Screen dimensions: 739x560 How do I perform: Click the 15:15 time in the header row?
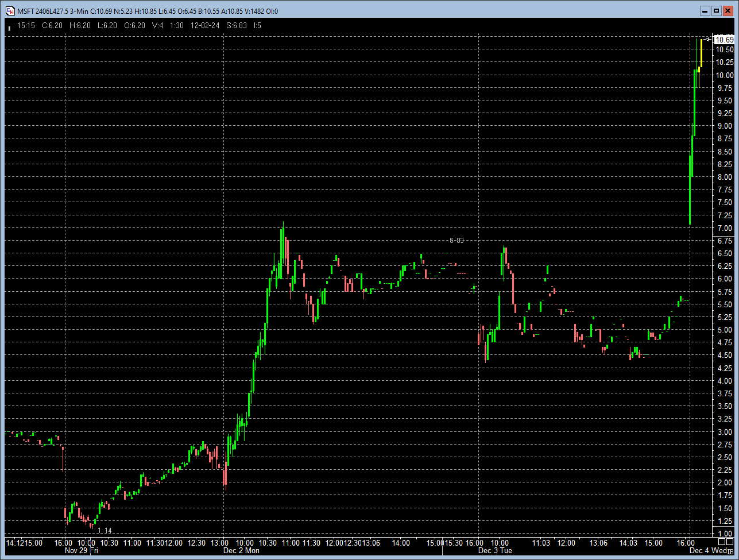pyautogui.click(x=26, y=25)
